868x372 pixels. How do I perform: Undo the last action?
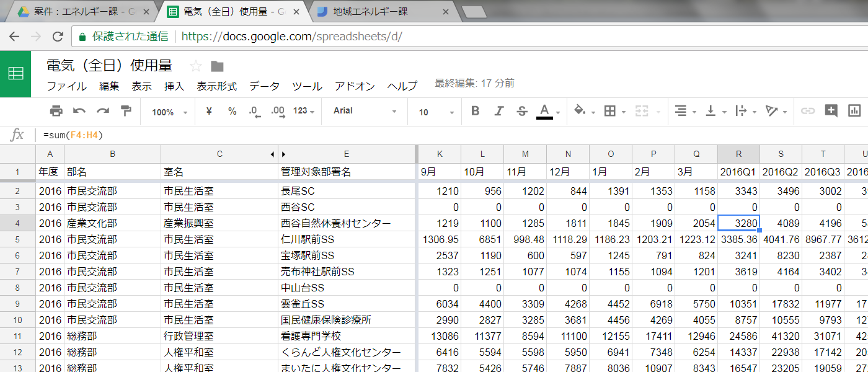(79, 111)
